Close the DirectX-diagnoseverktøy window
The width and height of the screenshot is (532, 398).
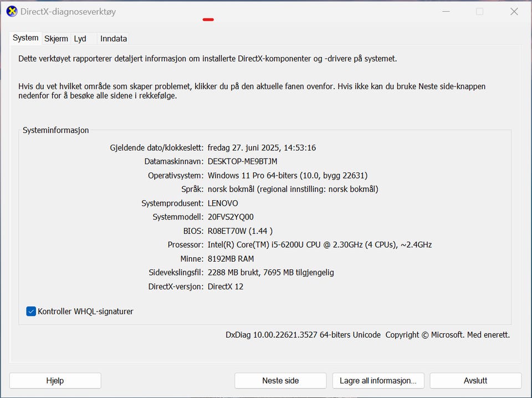pyautogui.click(x=514, y=12)
